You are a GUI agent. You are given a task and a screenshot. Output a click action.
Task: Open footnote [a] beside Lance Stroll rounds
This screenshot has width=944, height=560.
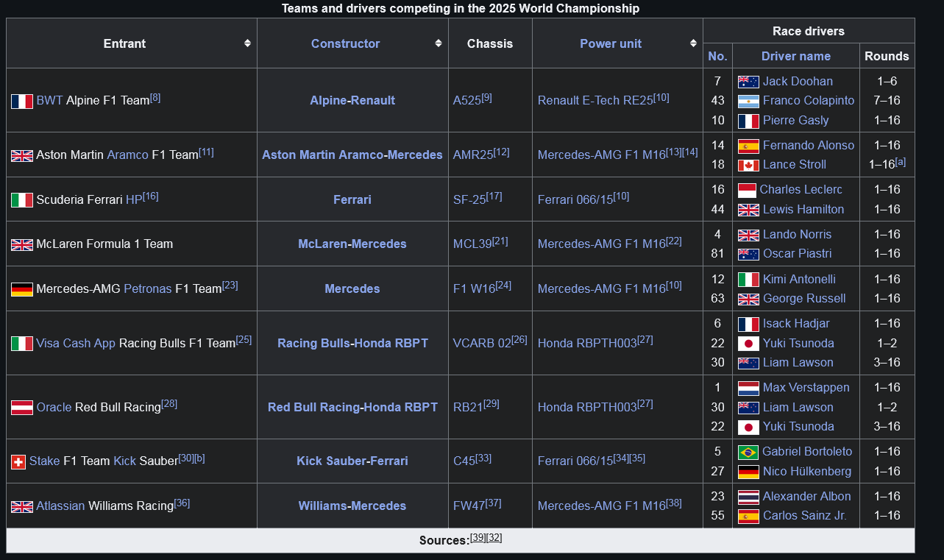click(901, 161)
